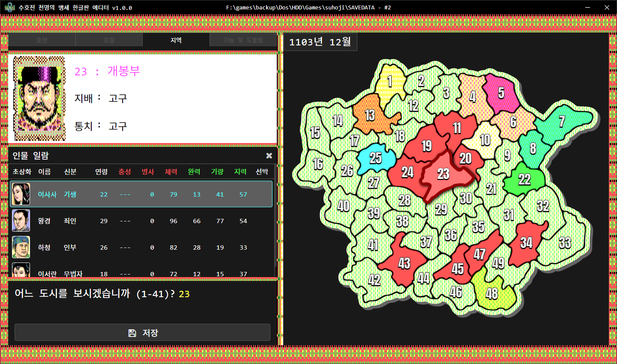Open the 기능 및 도움말 tab
The image size is (617, 364).
coord(243,40)
